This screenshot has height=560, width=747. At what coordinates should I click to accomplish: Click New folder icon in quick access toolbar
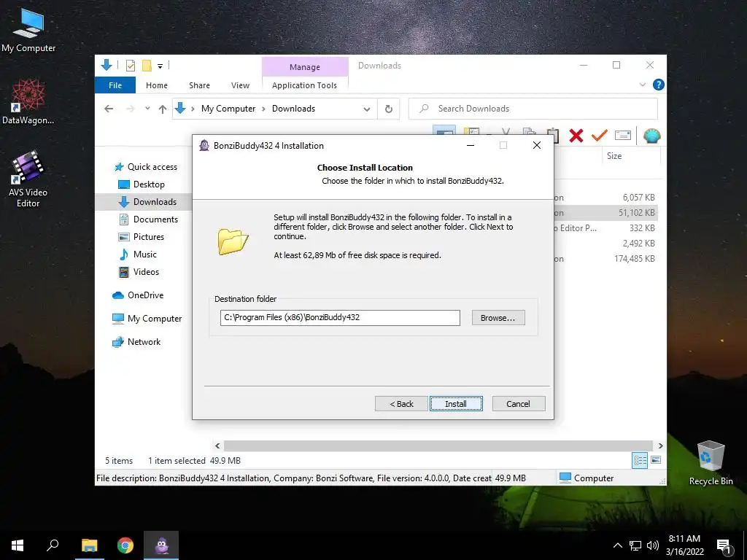click(147, 66)
